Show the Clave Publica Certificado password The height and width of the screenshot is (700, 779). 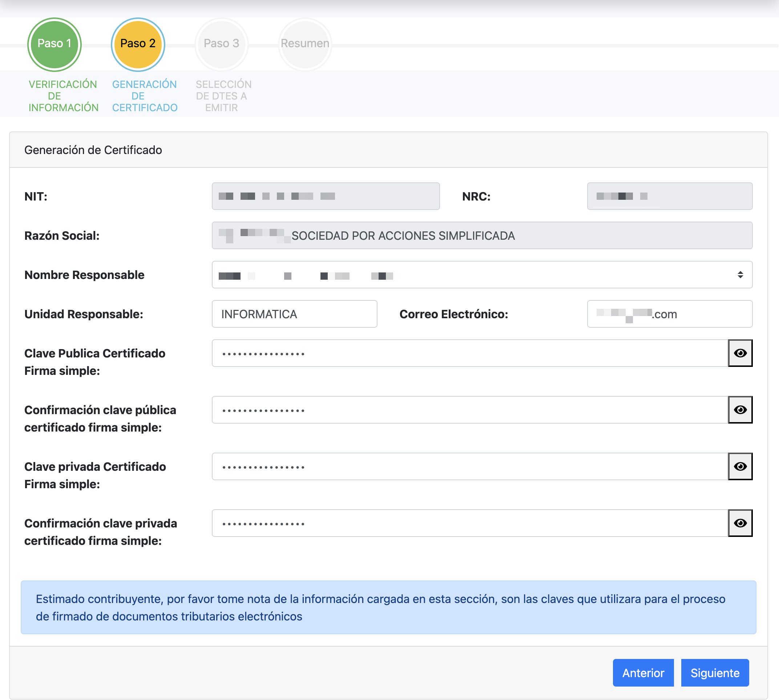(x=740, y=353)
